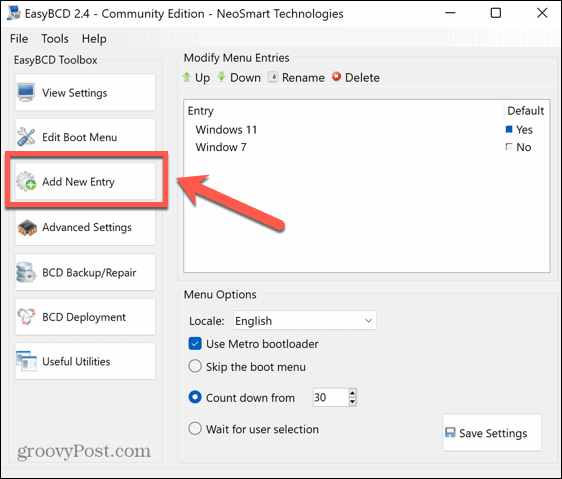This screenshot has height=479, width=562.
Task: Click the Useful Utilities windows icon
Action: [26, 361]
